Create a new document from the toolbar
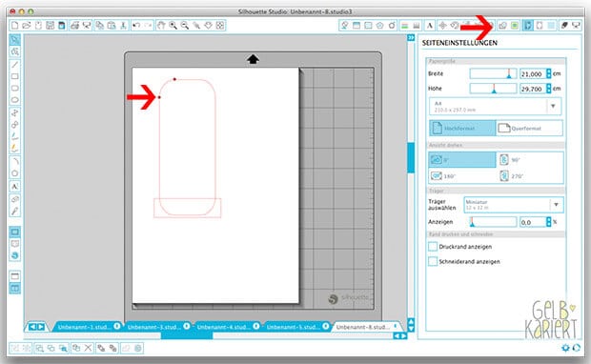 pyautogui.click(x=14, y=25)
